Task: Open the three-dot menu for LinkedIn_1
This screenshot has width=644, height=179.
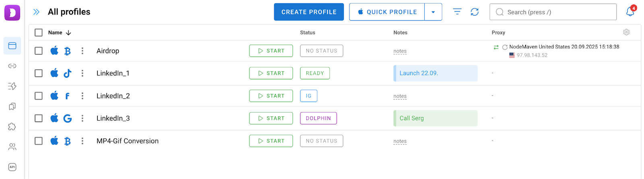Action: (83, 73)
